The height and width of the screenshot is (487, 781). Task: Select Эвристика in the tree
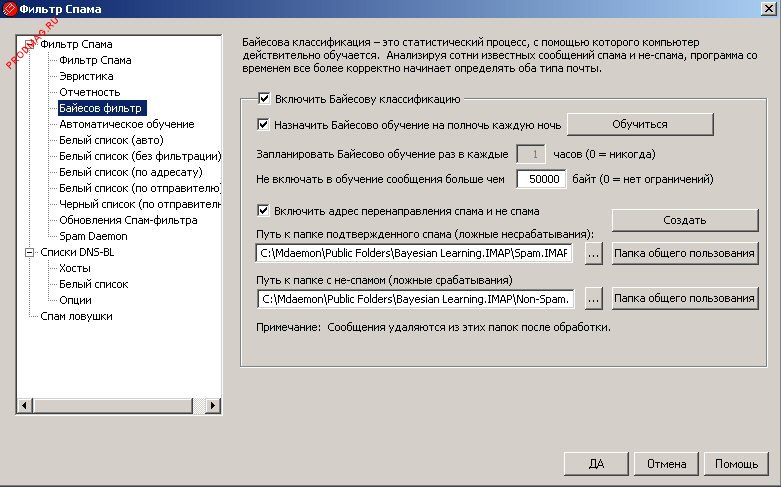point(85,76)
